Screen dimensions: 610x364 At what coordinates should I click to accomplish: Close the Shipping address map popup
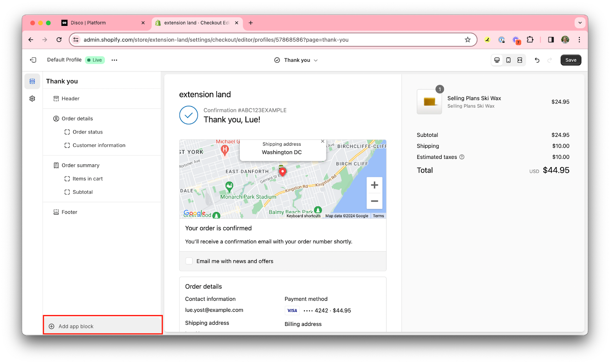tap(323, 141)
